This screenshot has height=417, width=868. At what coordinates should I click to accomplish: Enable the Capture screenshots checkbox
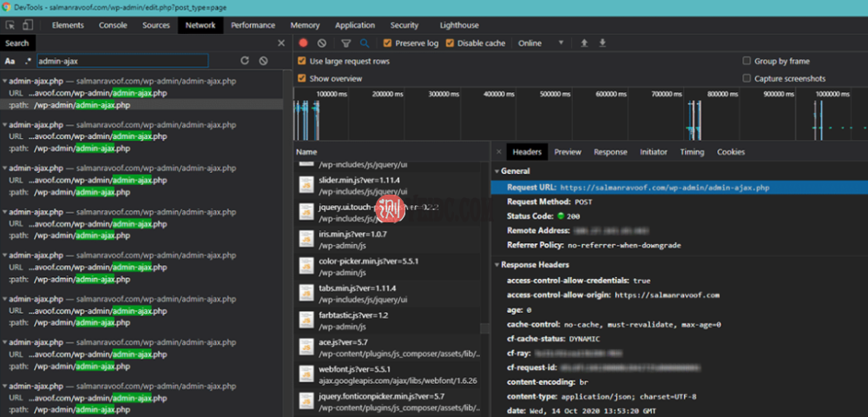tap(746, 79)
